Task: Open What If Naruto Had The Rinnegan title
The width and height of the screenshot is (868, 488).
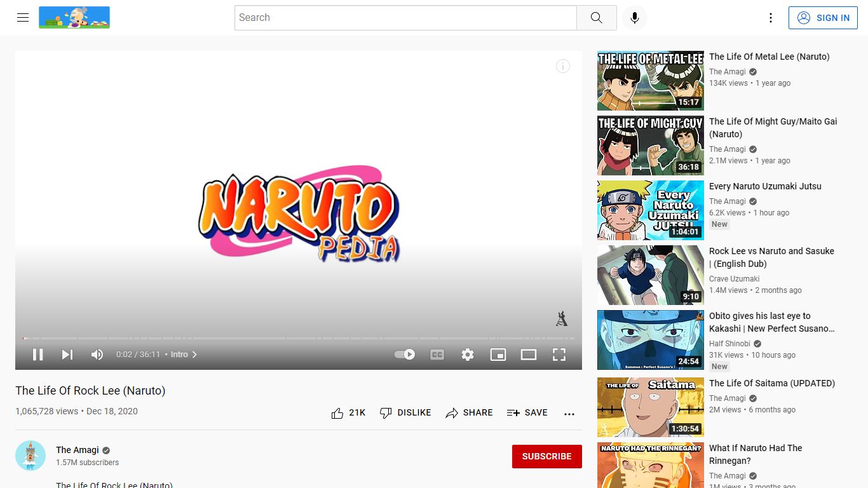Action: coord(756,454)
